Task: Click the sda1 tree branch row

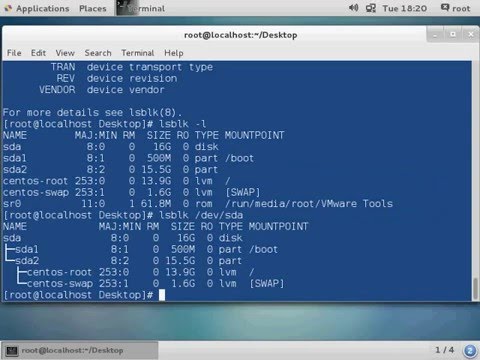Action: coord(141,249)
